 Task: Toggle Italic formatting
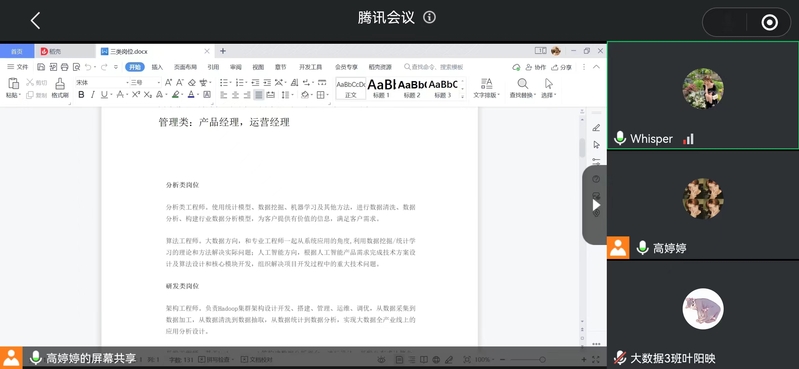click(93, 94)
